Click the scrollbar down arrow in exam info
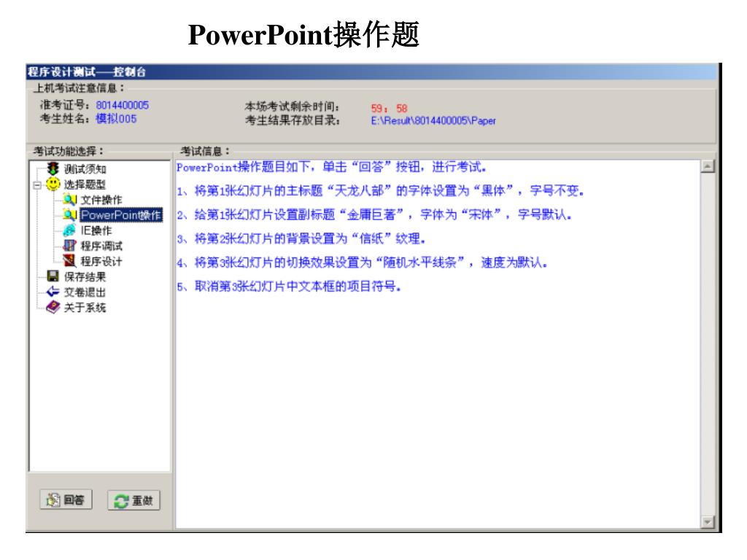Screen dimensions: 747x560 coord(708,522)
